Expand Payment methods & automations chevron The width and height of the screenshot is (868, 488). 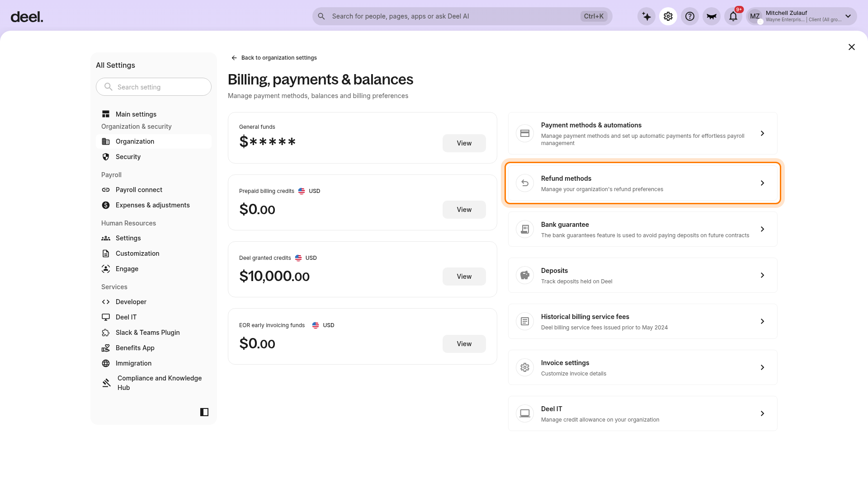tap(762, 133)
